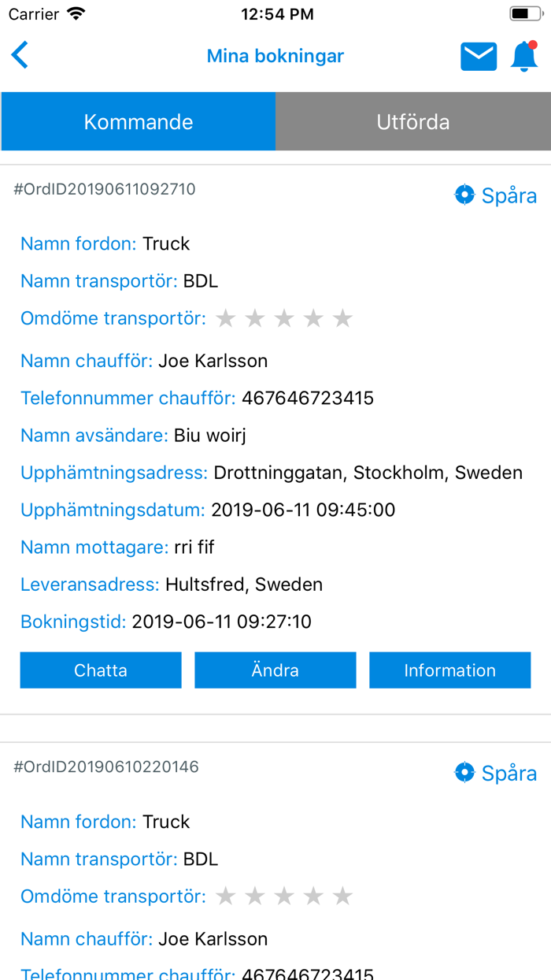Screen dimensions: 551x980
Task: Tap driver phone number 467646723415
Action: point(308,398)
